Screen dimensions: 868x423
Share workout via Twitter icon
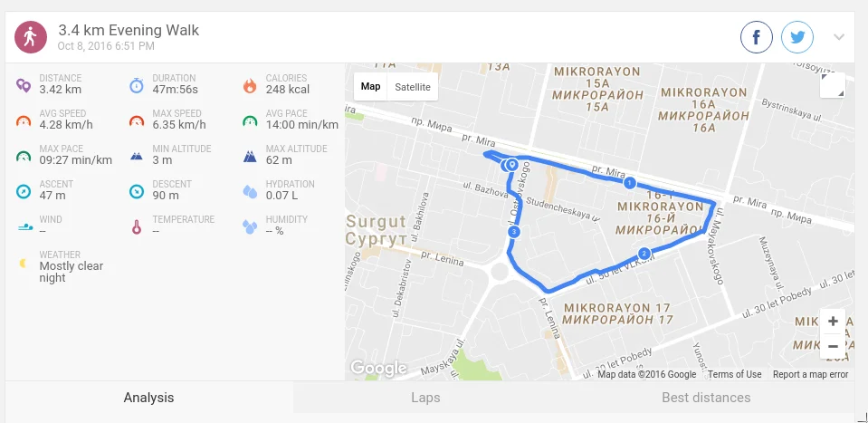tap(797, 38)
